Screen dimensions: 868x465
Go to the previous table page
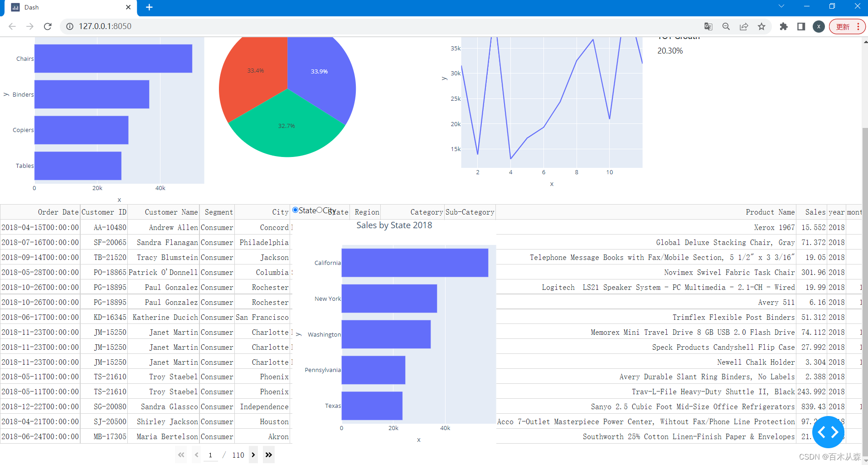pyautogui.click(x=196, y=455)
